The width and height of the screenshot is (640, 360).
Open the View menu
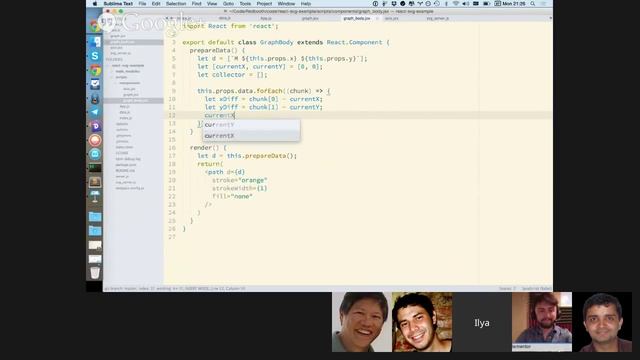pos(212,4)
